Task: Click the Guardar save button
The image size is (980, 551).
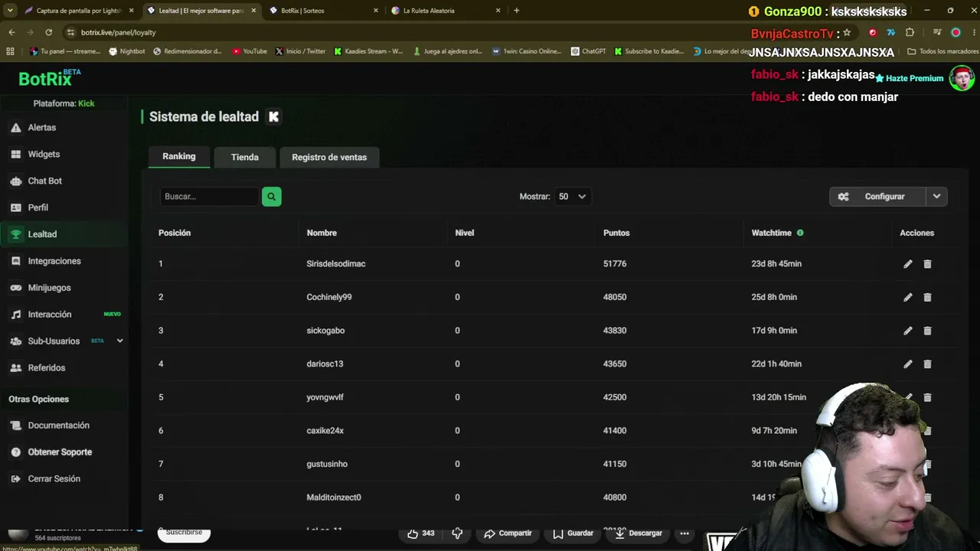Action: point(573,533)
